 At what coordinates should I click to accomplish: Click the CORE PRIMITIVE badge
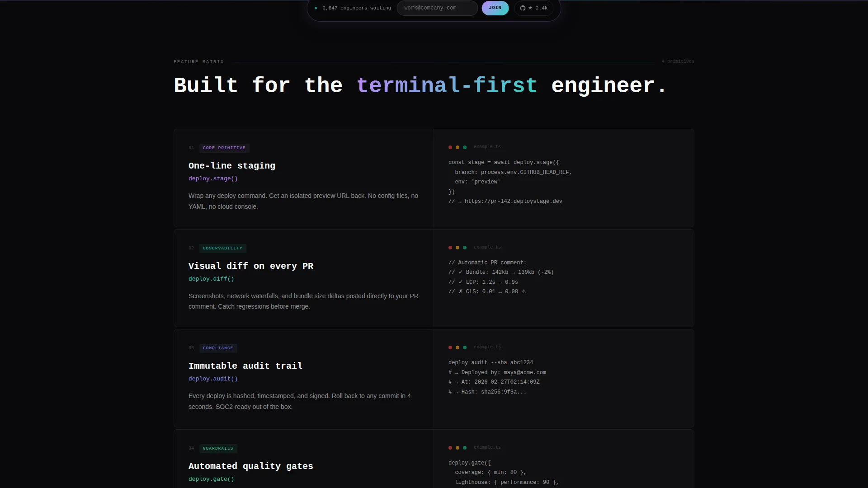pos(224,148)
